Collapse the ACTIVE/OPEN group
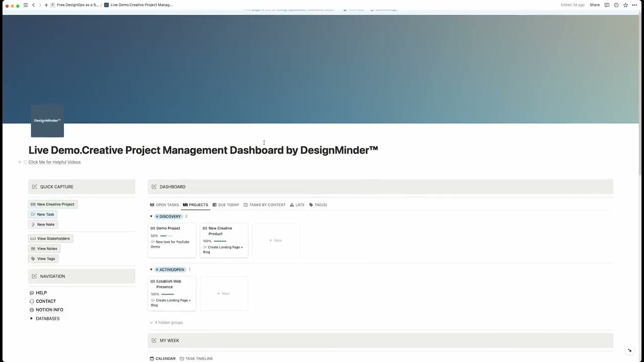Screen dimensions: 644x362 151,270
